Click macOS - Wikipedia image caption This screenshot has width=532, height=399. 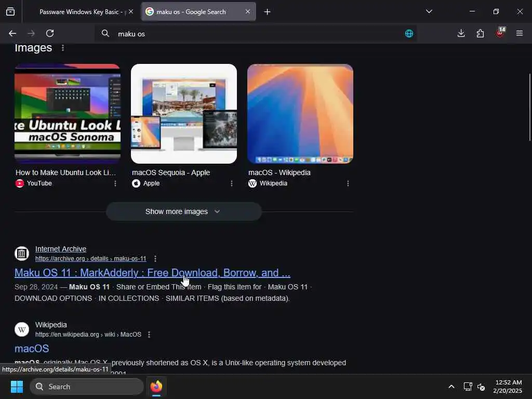point(279,172)
